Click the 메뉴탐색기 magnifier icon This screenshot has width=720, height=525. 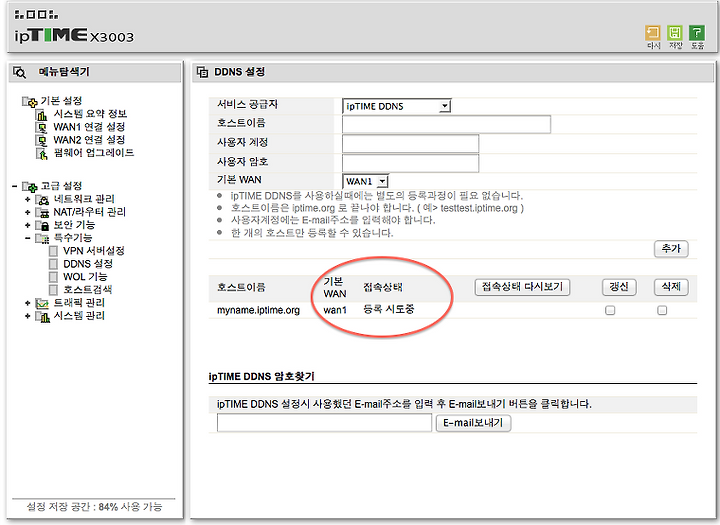coord(20,72)
